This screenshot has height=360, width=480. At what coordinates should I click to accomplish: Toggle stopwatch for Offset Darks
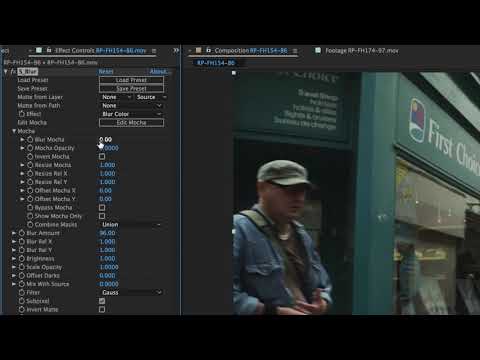pos(22,276)
